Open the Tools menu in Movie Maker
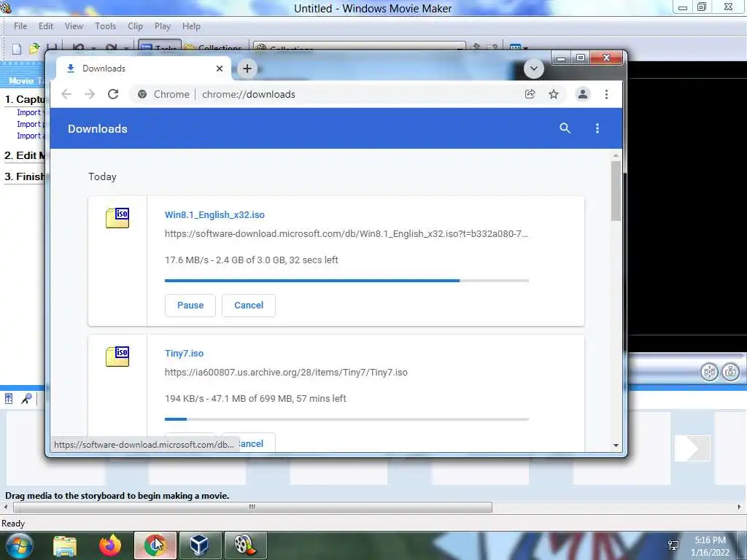 (x=105, y=26)
